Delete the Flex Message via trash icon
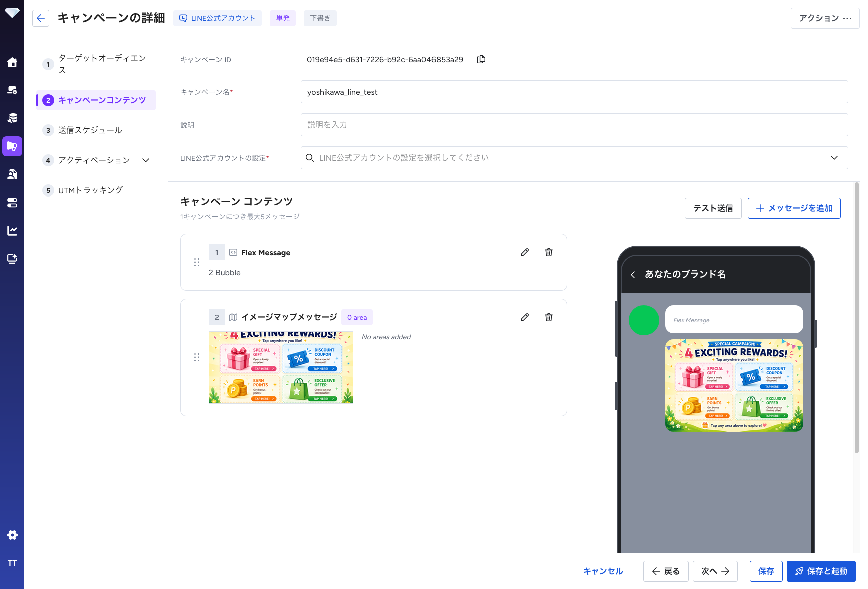 (549, 252)
